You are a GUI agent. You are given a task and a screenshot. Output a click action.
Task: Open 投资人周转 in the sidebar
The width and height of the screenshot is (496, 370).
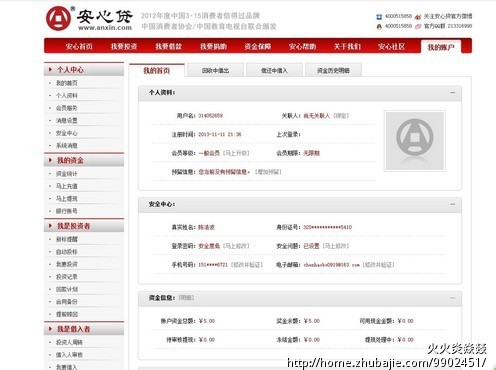pos(69,342)
